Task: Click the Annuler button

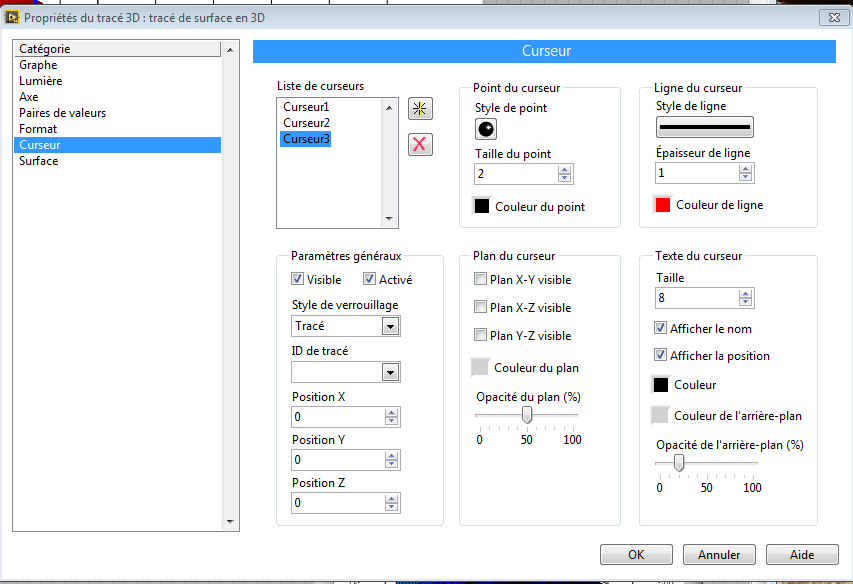Action: [719, 555]
